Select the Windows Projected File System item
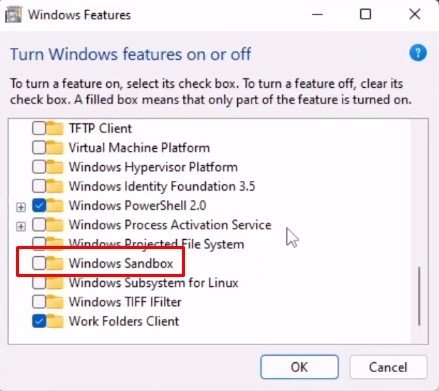The height and width of the screenshot is (391, 439). (156, 244)
